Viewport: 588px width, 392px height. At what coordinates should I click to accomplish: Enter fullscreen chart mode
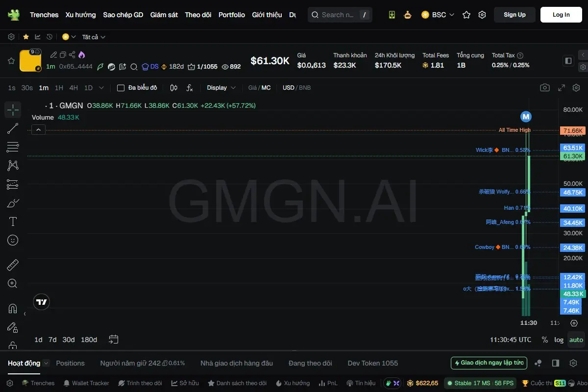coord(562,88)
